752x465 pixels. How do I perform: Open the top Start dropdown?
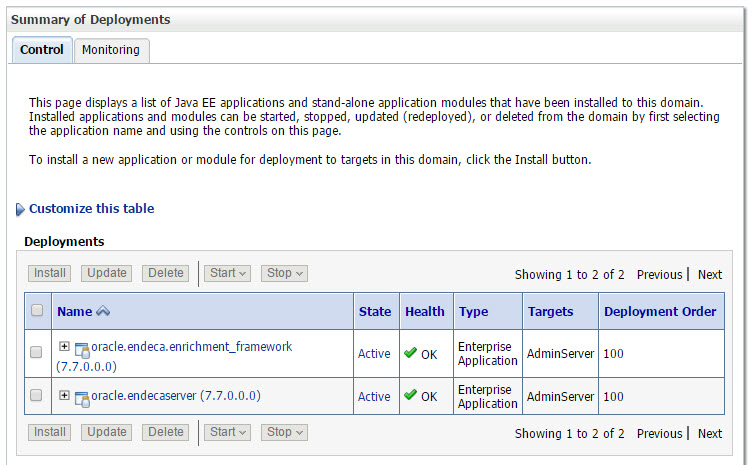pos(227,273)
